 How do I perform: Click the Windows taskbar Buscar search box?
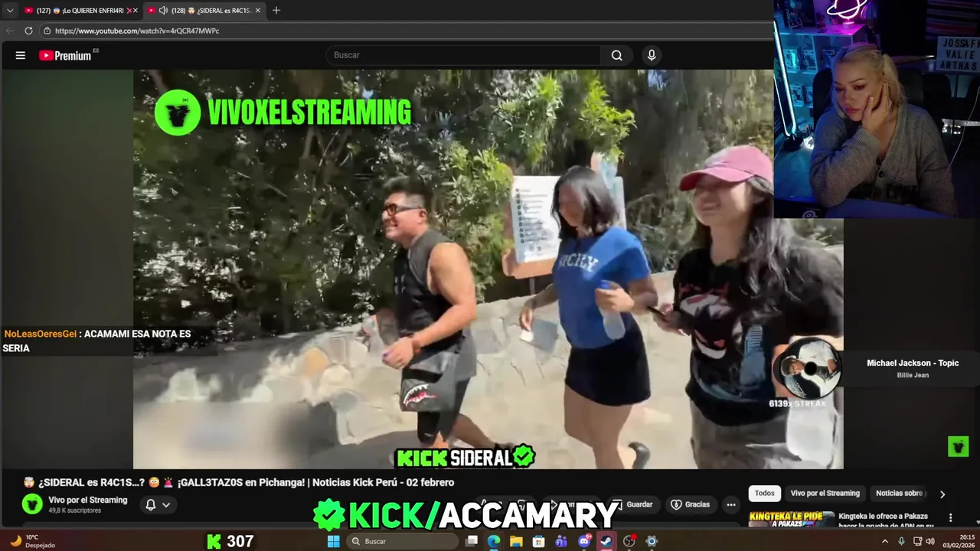pos(402,541)
